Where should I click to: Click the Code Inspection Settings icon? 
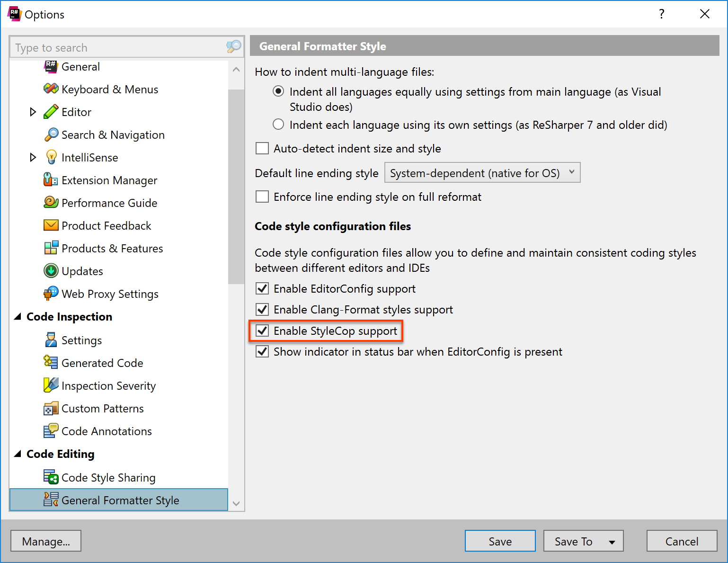(x=51, y=340)
